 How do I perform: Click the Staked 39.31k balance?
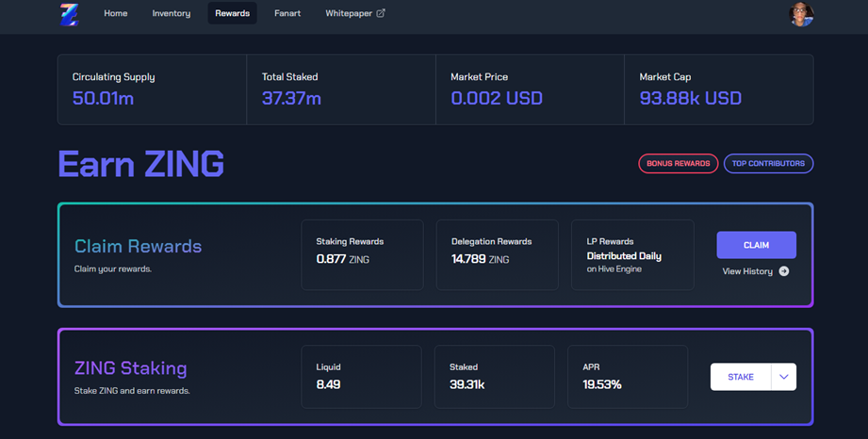tap(467, 384)
